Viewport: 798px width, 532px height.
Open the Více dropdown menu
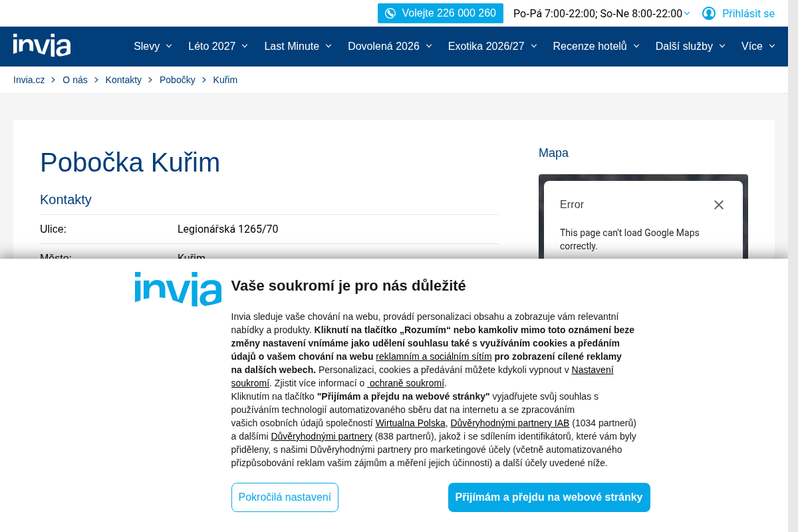[759, 46]
